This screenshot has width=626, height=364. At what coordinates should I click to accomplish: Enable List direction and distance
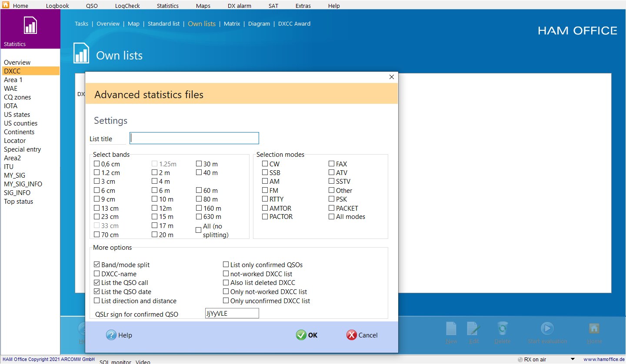97,301
